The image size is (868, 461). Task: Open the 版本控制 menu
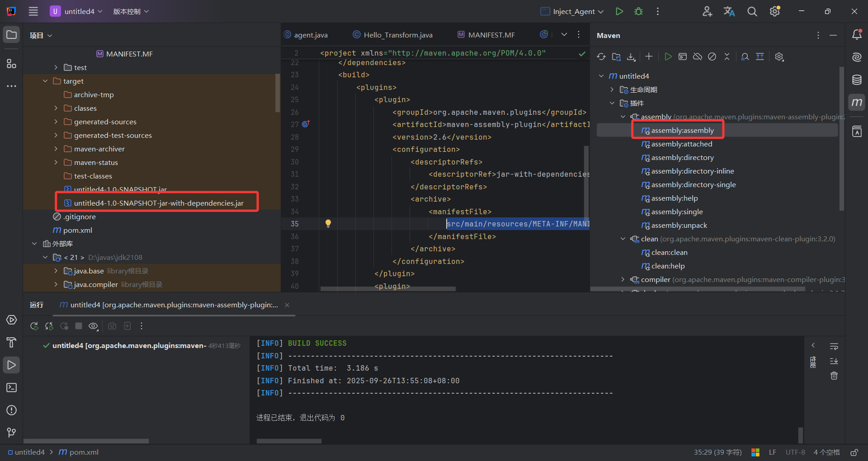point(131,11)
